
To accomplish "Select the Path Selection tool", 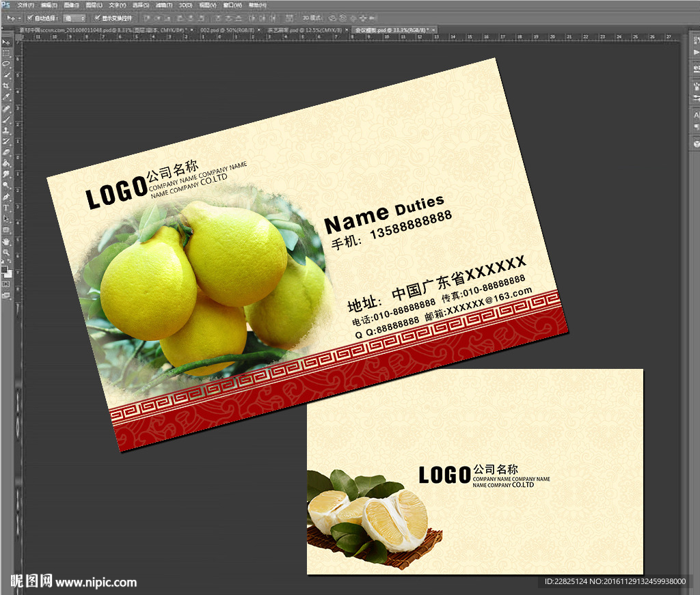I will (x=5, y=219).
